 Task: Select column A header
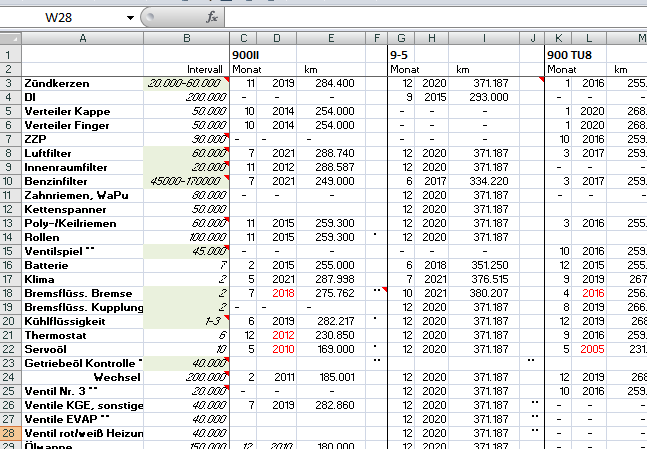83,38
